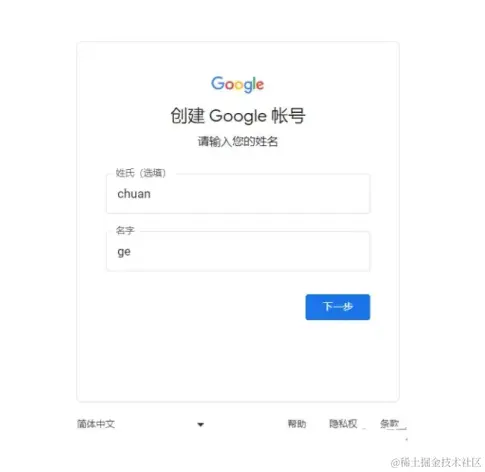Click the colorful Google logo
The image size is (485, 472).
click(x=237, y=84)
